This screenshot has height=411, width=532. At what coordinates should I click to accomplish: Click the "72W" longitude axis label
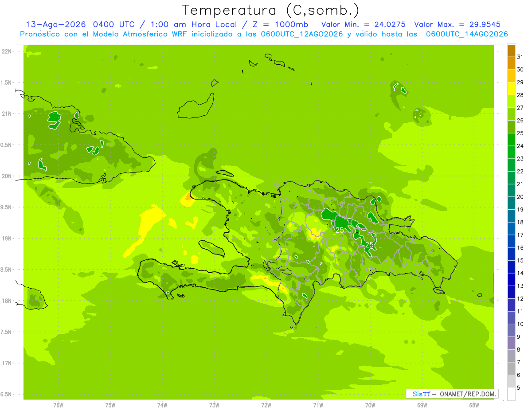click(x=266, y=405)
